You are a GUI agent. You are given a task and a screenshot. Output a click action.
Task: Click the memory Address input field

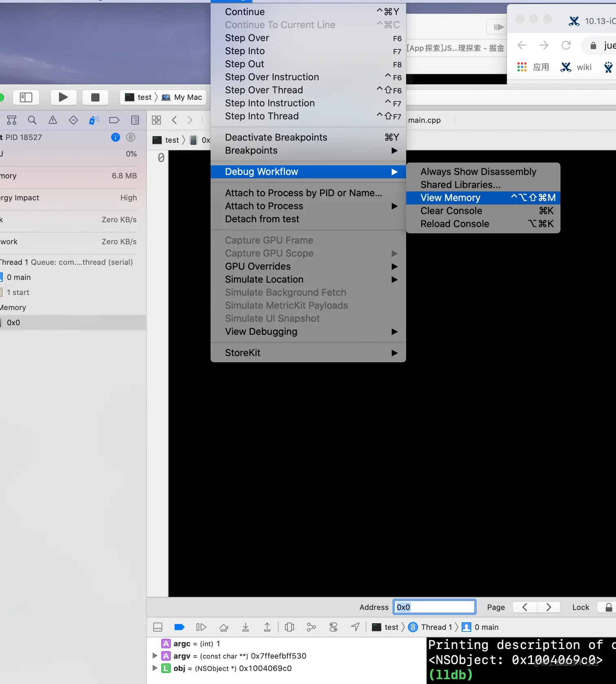tap(434, 607)
